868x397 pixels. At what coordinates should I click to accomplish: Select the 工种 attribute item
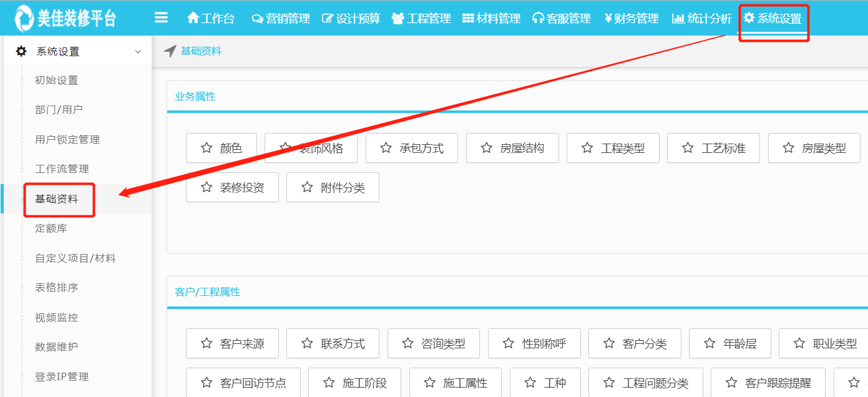point(545,382)
